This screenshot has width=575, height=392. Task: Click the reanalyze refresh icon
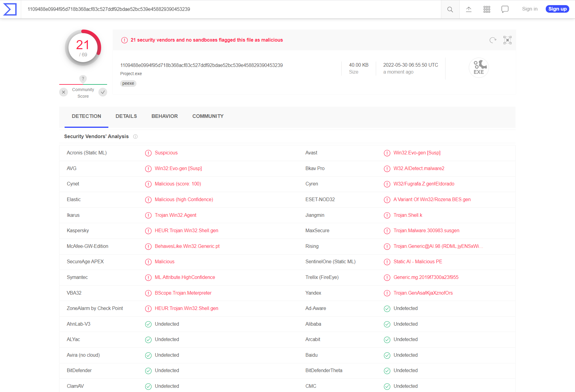coord(493,40)
